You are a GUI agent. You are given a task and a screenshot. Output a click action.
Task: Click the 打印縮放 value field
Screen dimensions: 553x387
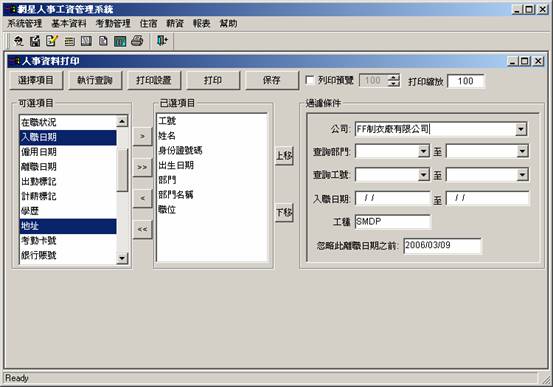466,81
